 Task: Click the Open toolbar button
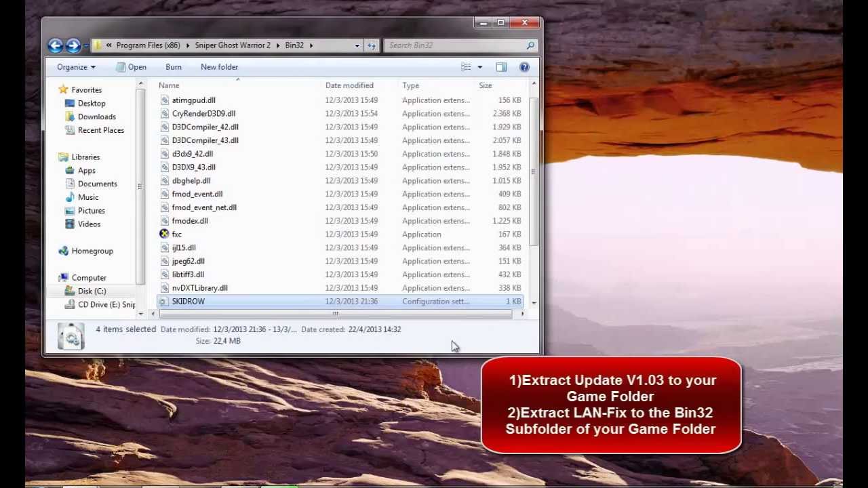[131, 67]
